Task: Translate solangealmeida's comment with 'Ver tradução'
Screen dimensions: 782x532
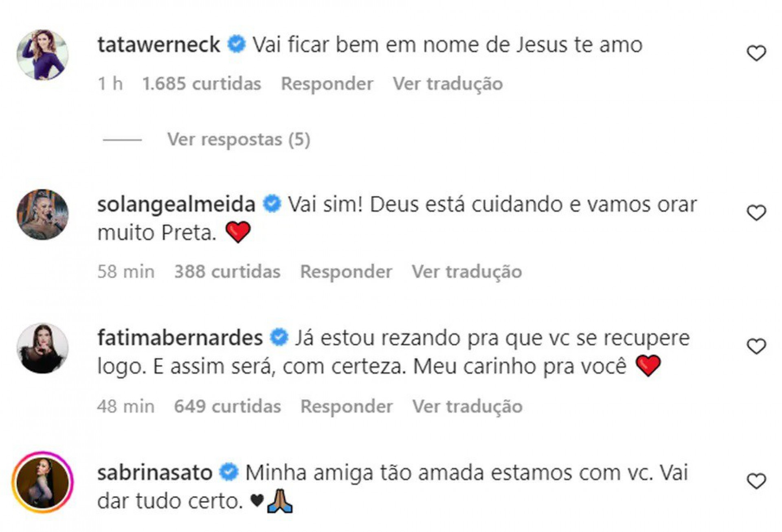Action: pos(467,271)
